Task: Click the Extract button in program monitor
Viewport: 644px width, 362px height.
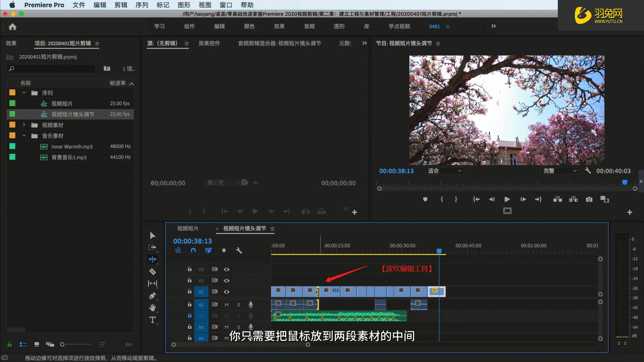Action: (573, 199)
